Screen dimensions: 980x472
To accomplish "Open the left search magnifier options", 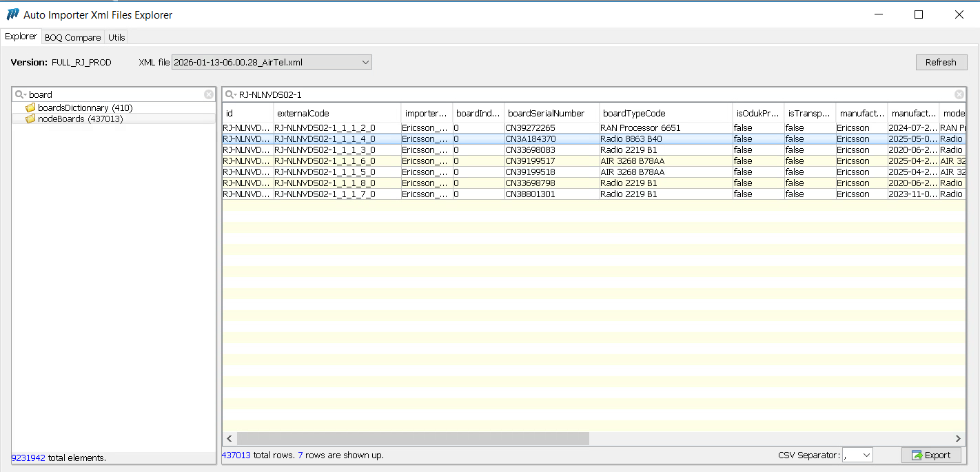I will [21, 94].
